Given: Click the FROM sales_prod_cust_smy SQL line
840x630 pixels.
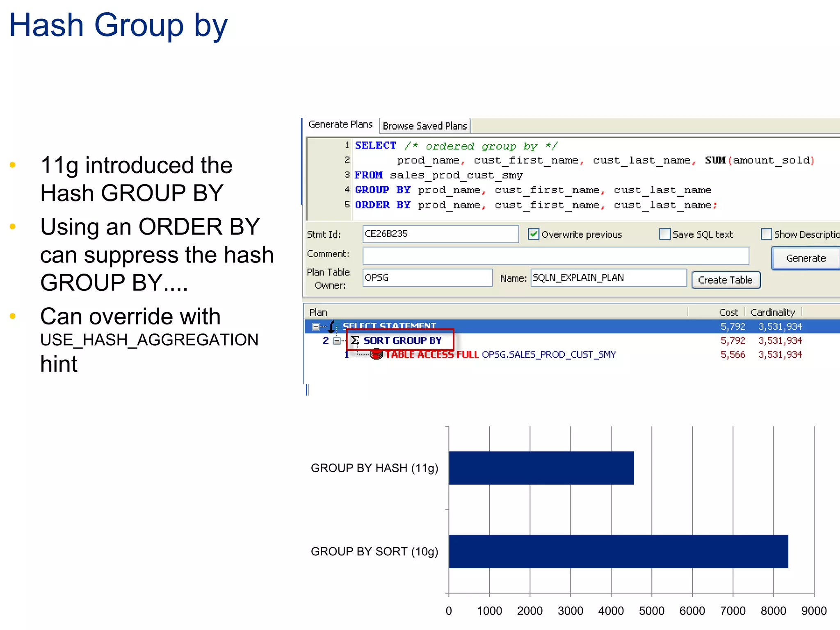Looking at the screenshot, I should (x=438, y=175).
